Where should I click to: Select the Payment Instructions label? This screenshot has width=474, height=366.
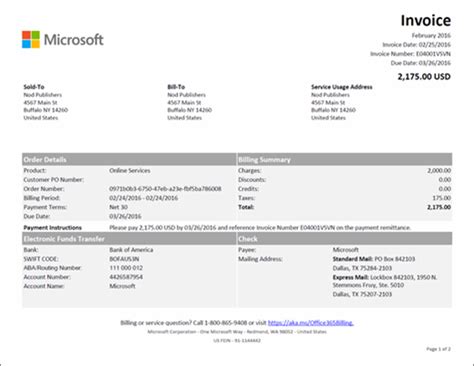tap(52, 228)
